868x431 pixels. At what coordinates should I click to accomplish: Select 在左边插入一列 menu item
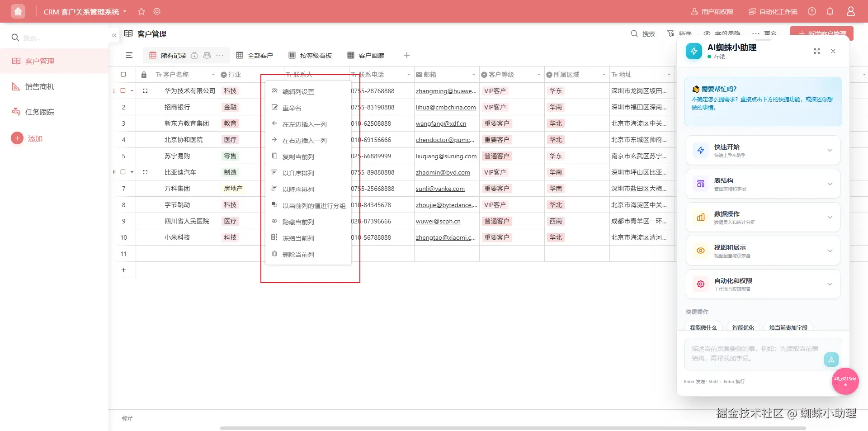(308, 124)
